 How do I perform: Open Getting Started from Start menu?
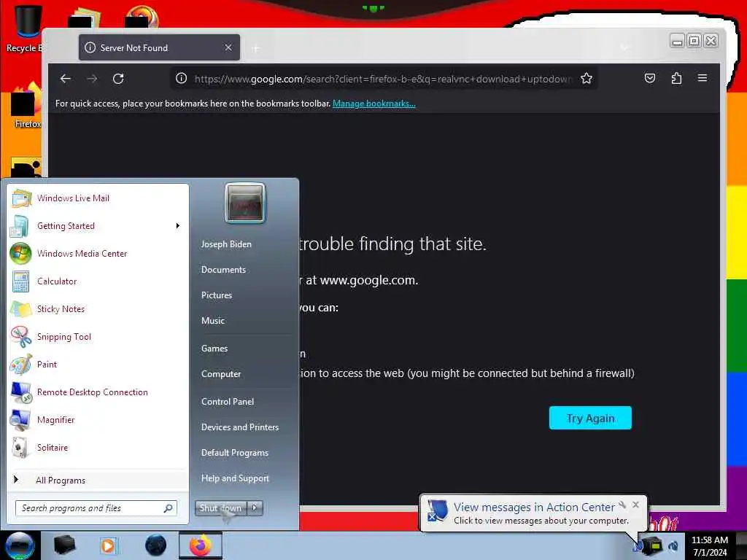click(x=98, y=226)
